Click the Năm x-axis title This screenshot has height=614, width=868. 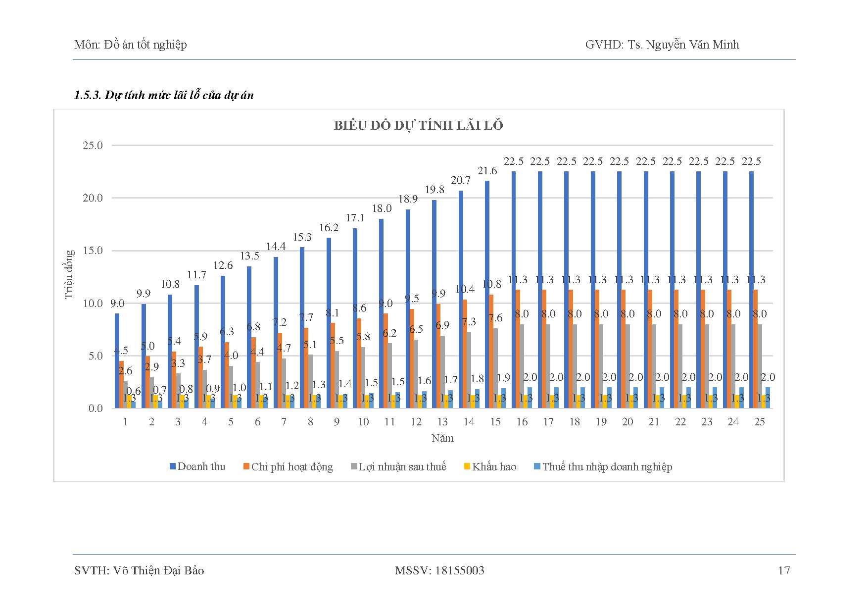coord(442,438)
